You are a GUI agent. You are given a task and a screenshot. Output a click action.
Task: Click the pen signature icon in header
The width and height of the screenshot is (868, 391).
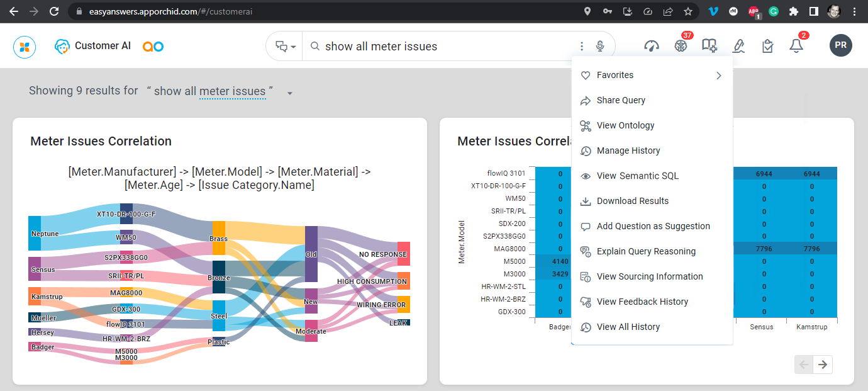[x=739, y=46]
